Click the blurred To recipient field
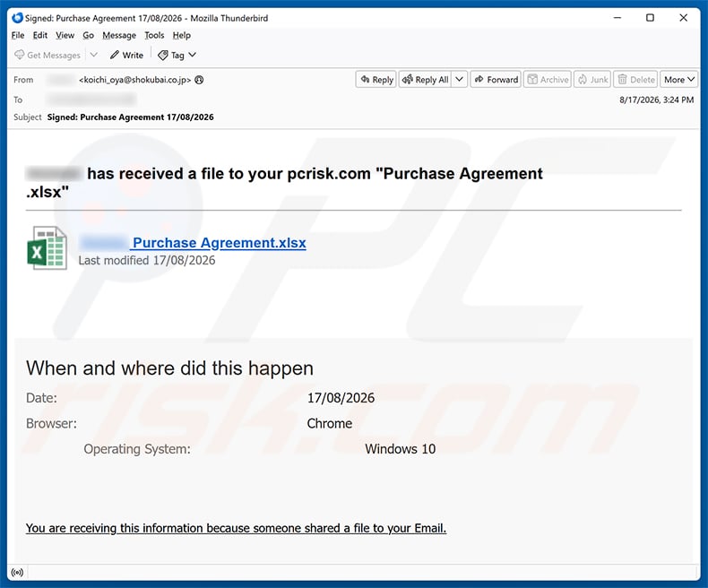Viewport: 708px width, 588px height. [x=91, y=99]
